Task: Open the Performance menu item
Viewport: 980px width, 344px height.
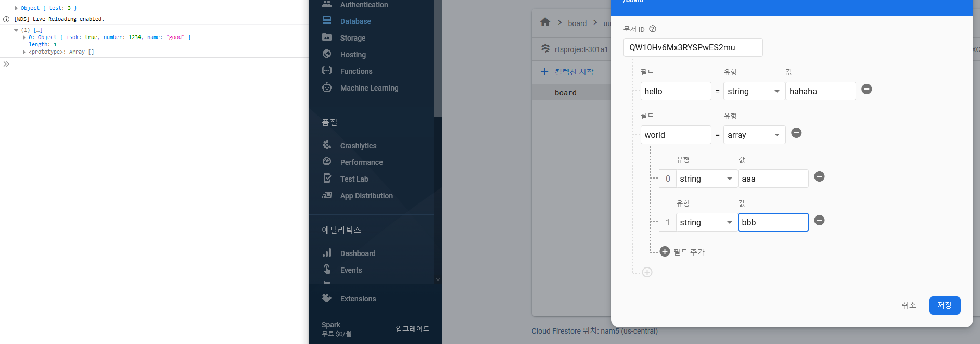Action: [361, 162]
